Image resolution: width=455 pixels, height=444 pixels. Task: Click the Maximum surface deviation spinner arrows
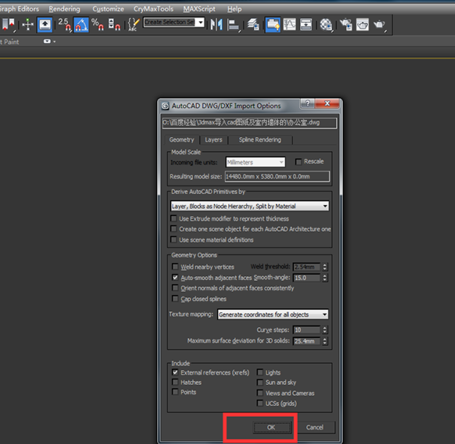click(325, 341)
